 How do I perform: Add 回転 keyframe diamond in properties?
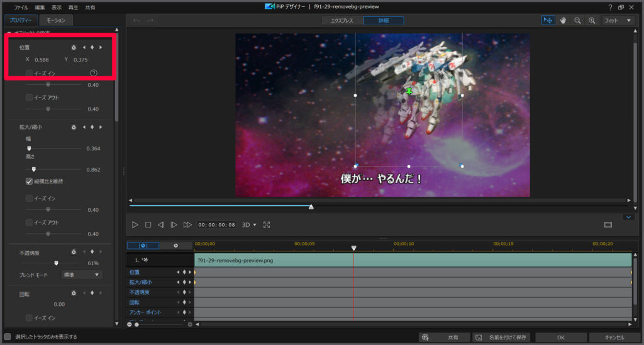coord(92,293)
